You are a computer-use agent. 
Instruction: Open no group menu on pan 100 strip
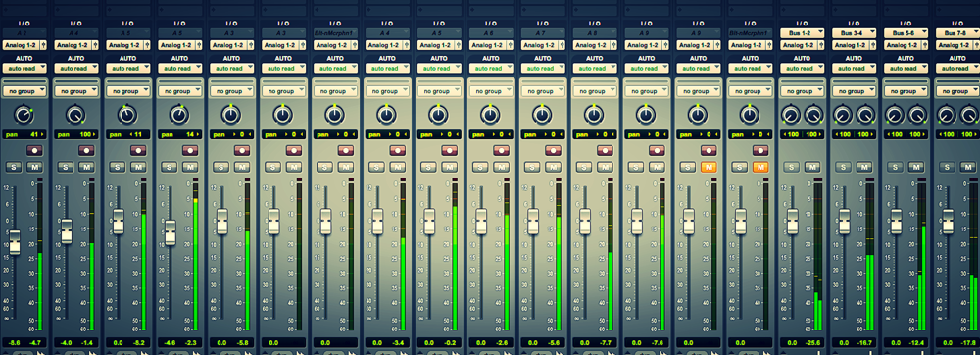75,91
